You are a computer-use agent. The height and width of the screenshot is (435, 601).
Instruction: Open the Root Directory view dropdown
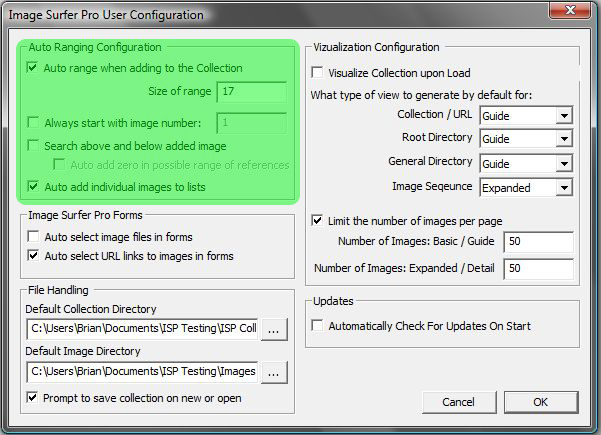pyautogui.click(x=564, y=138)
